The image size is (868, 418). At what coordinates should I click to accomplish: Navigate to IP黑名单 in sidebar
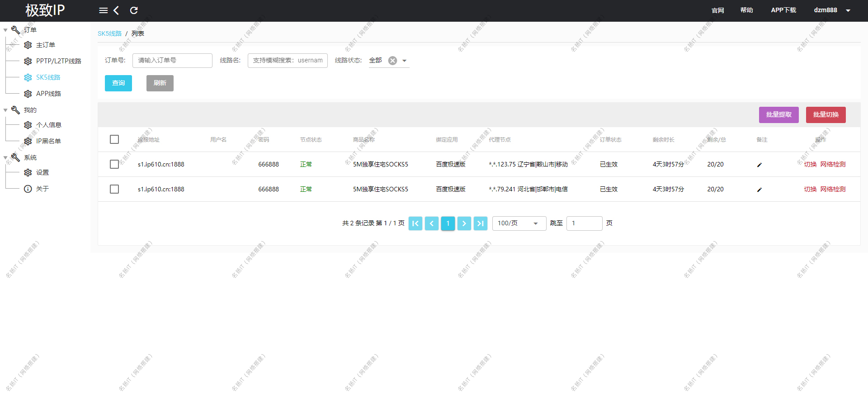(48, 141)
